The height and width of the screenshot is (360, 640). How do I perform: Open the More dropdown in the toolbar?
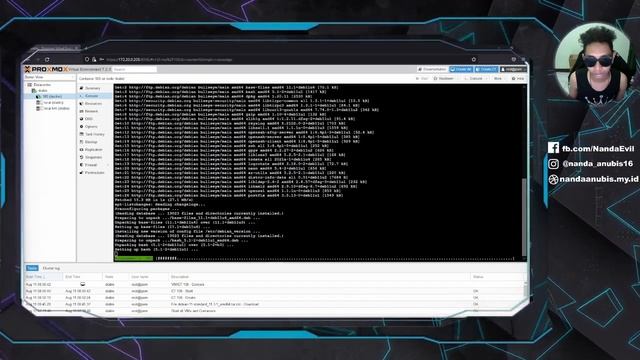tap(499, 78)
